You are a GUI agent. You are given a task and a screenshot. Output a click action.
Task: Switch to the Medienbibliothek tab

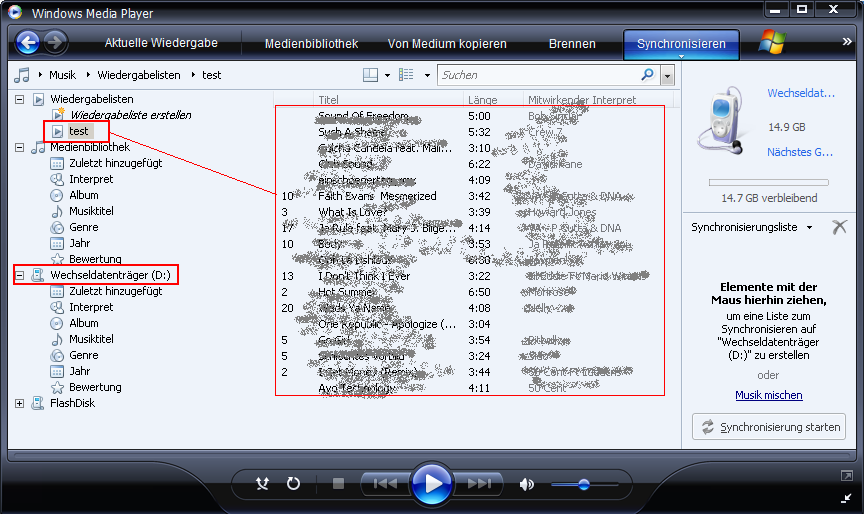311,44
